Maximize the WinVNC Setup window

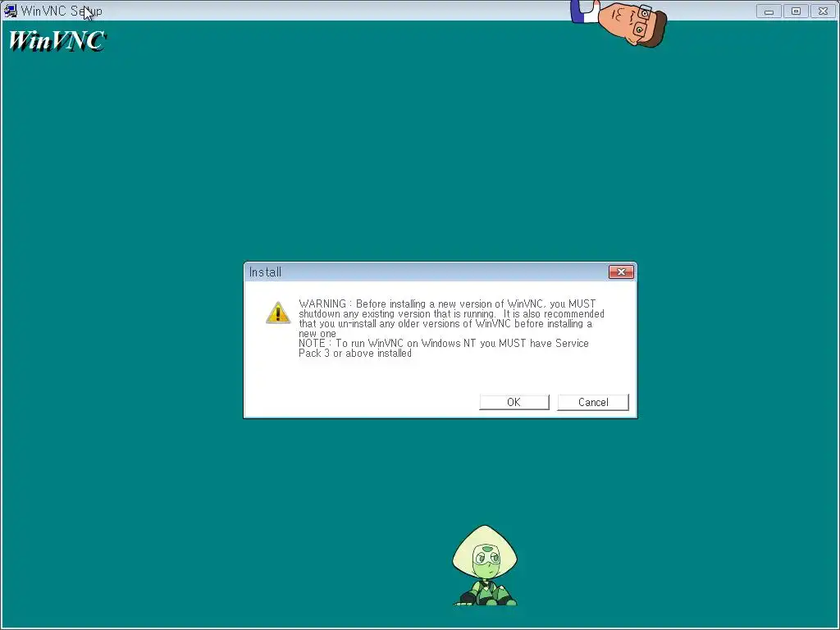click(x=796, y=11)
